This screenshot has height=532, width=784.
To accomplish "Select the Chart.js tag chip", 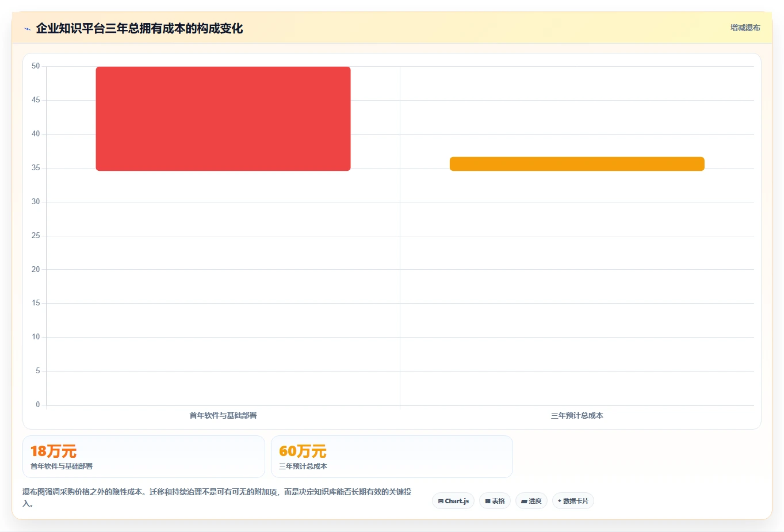I will pyautogui.click(x=453, y=501).
